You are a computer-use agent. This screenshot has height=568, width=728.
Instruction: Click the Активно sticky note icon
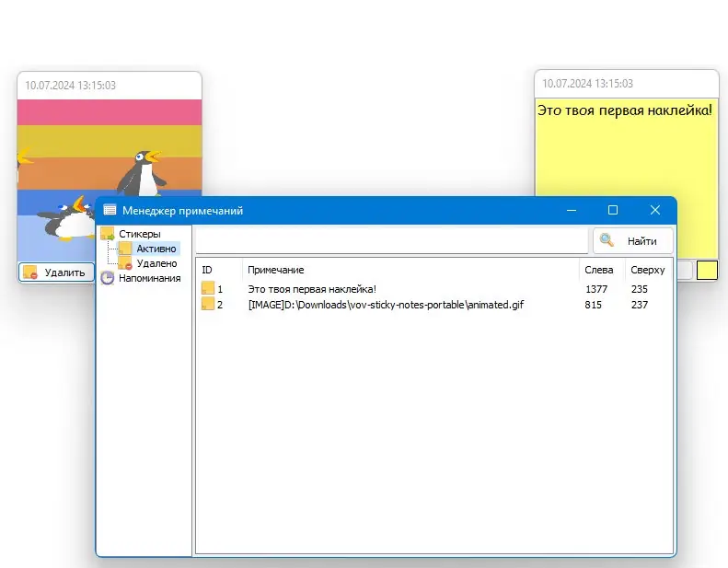(x=125, y=248)
